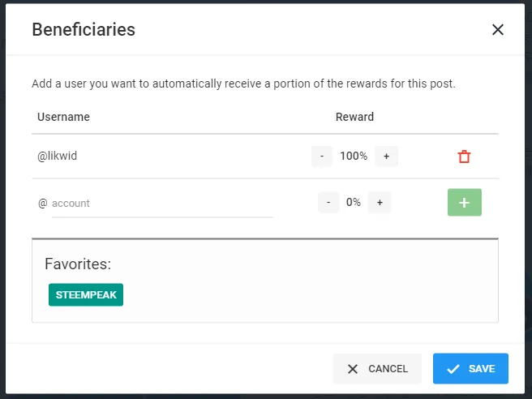532x399 pixels.
Task: Increase the reward for @likwid
Action: (386, 157)
